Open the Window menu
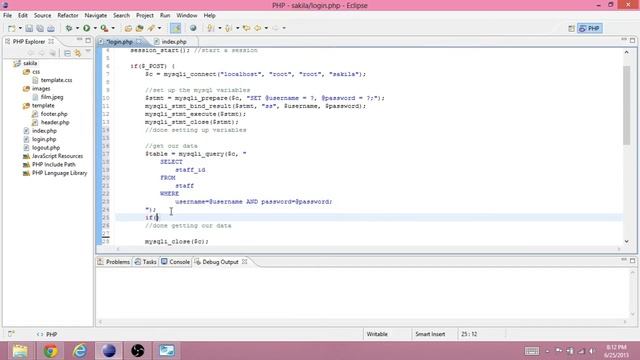The width and height of the screenshot is (640, 360). click(x=187, y=15)
